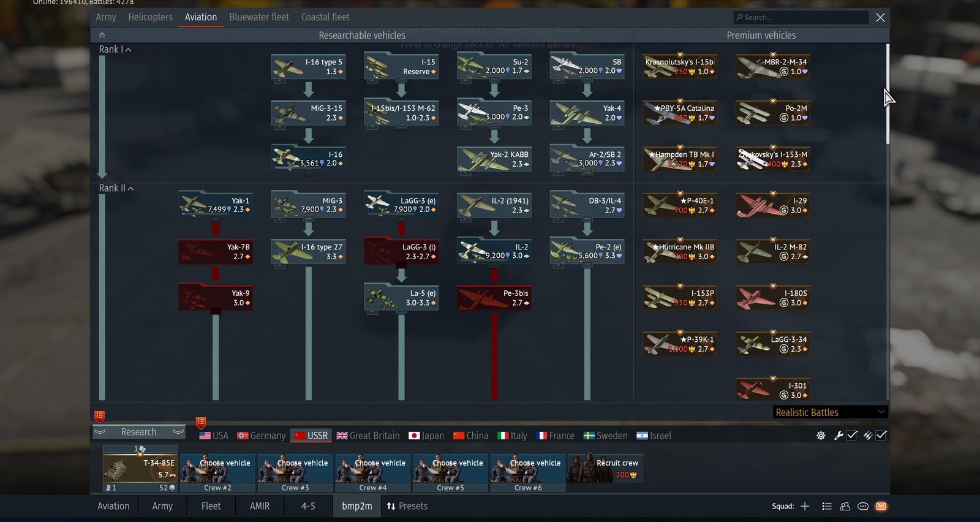The image size is (980, 522).
Task: Select the locked Yak-7B fighter
Action: pos(216,252)
